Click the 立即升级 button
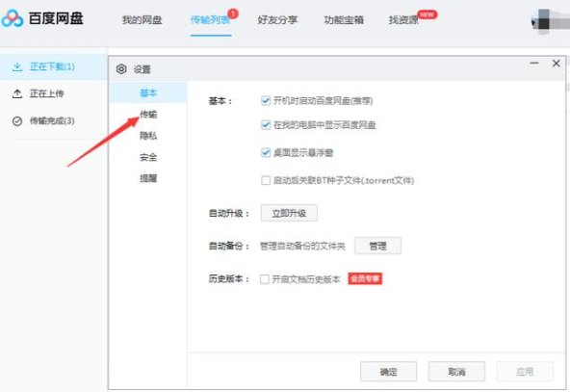The height and width of the screenshot is (392, 570). (x=289, y=213)
